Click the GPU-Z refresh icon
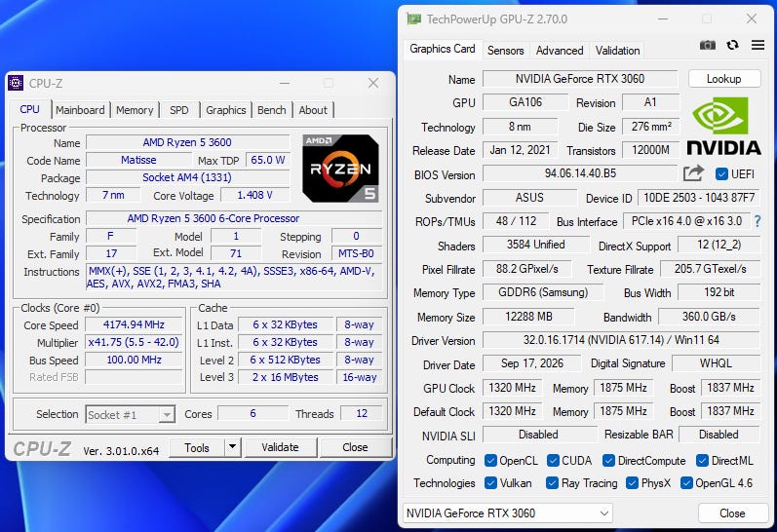The height and width of the screenshot is (532, 777). 732,45
